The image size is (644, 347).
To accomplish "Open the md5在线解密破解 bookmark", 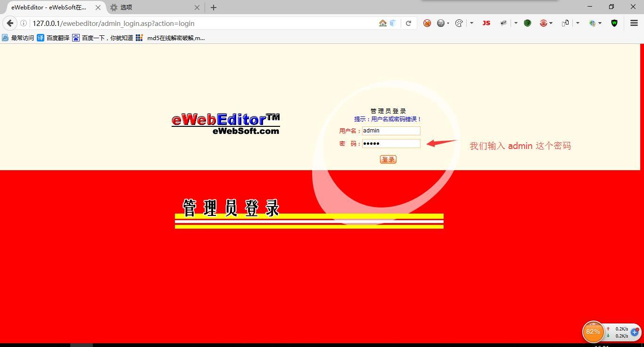I will click(x=171, y=38).
